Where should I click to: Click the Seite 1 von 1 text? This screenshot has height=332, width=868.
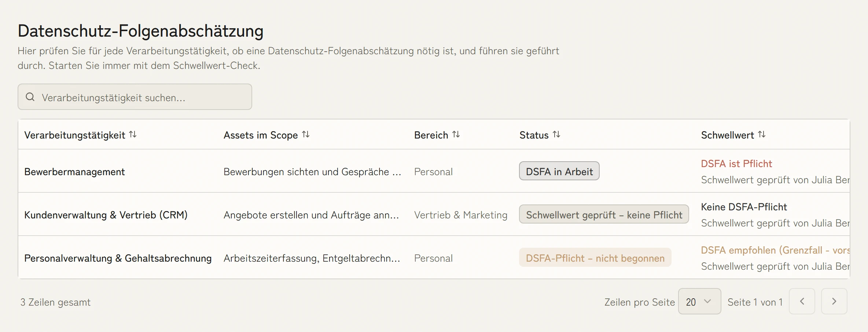tap(755, 302)
